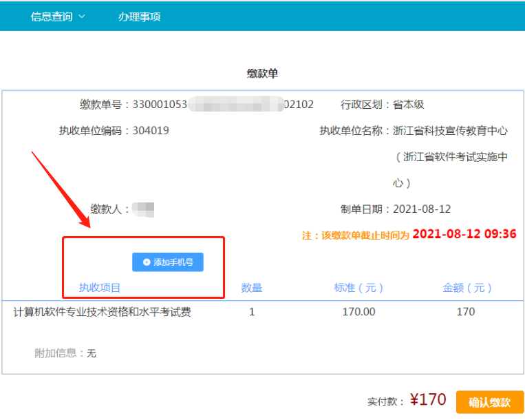Click the amount cell showing 170
This screenshot has height=420, width=525.
[x=466, y=312]
